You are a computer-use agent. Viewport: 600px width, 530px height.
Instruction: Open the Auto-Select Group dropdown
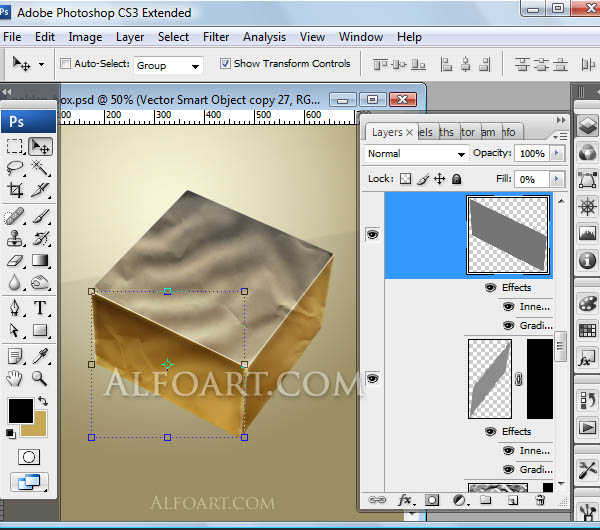coord(168,65)
